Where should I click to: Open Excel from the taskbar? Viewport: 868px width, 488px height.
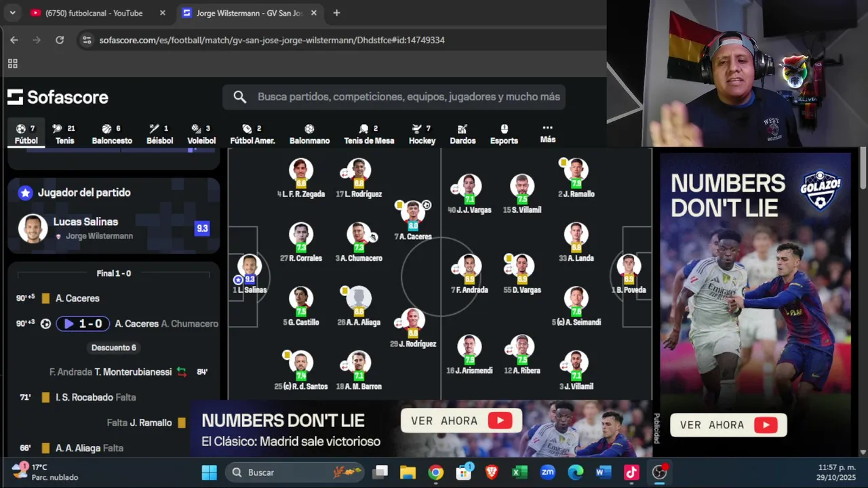tap(519, 472)
